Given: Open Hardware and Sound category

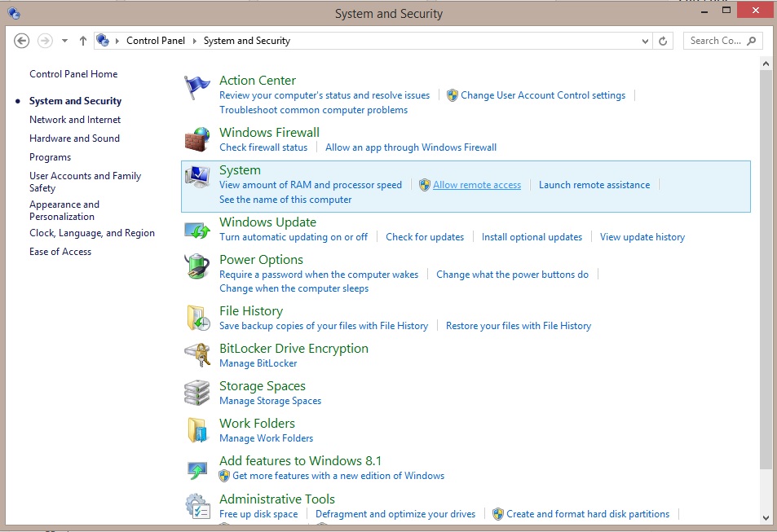Looking at the screenshot, I should (x=74, y=138).
